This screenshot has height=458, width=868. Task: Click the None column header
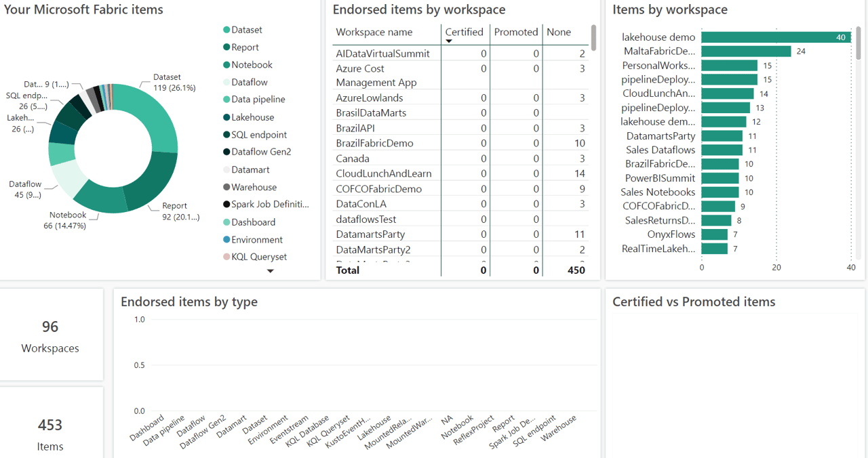(x=559, y=32)
